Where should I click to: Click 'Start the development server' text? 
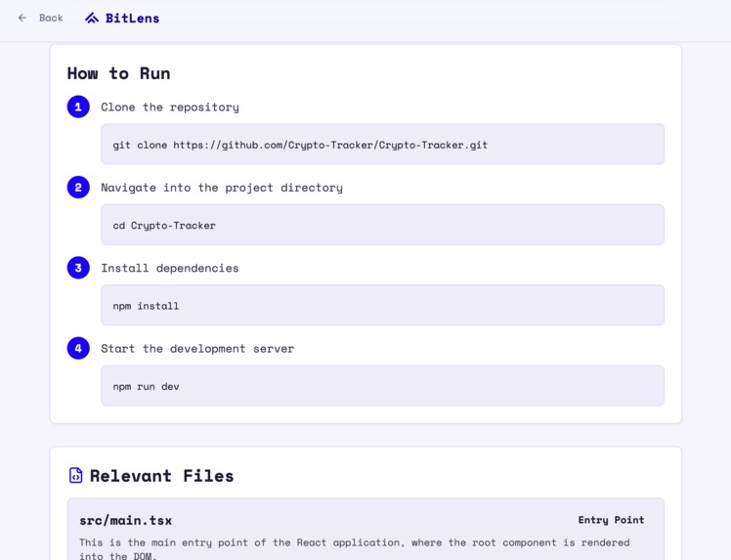(197, 349)
